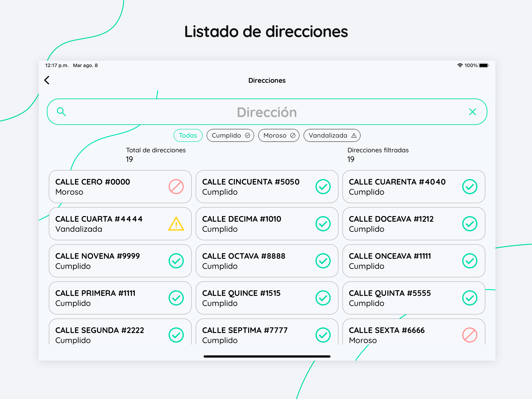This screenshot has width=532, height=399.
Task: Click Vandalizada status under CALLE CUARTA
Action: click(x=79, y=229)
